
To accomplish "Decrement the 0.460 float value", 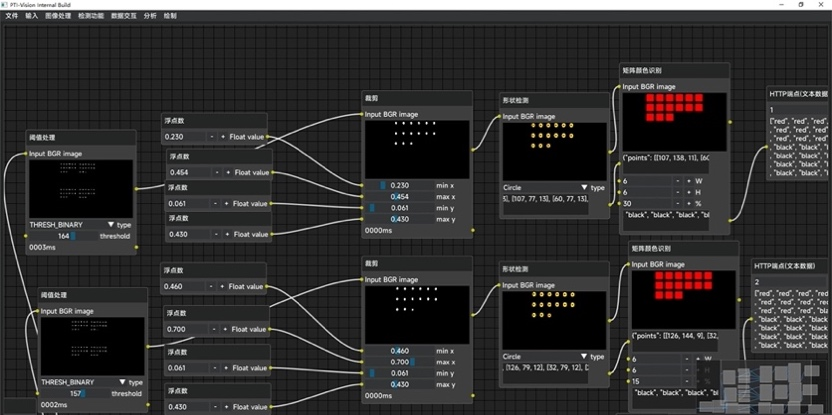I will (211, 287).
